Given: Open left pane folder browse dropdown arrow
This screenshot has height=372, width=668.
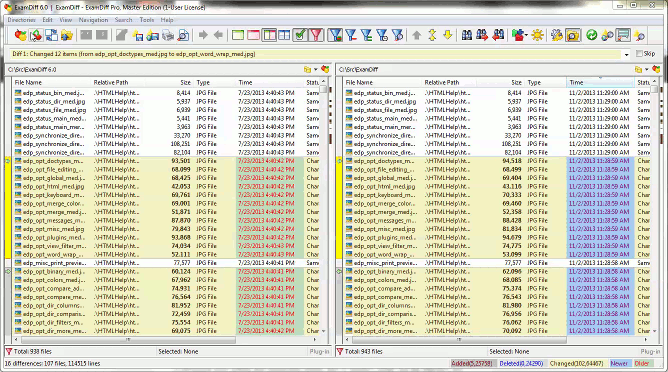Looking at the screenshot, I should (x=316, y=69).
